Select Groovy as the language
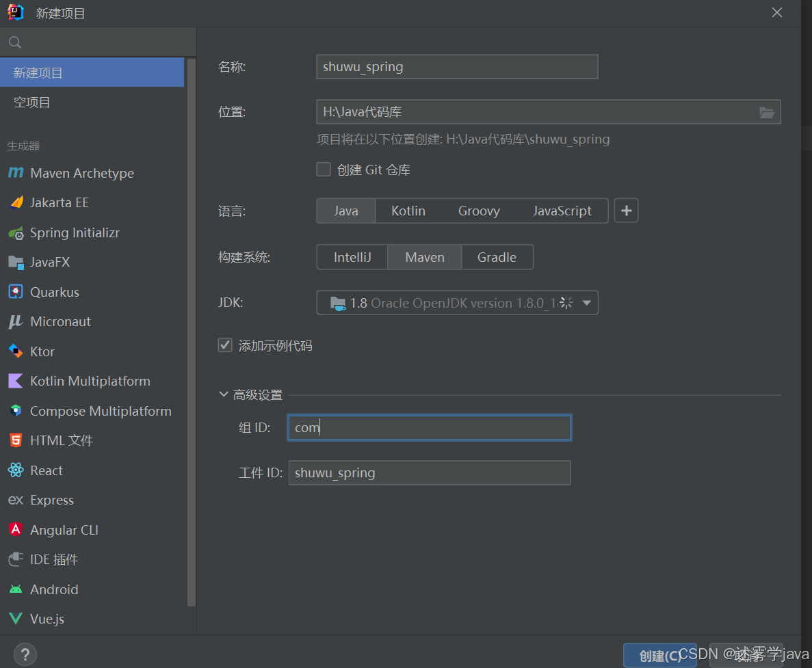This screenshot has height=668, width=812. tap(479, 211)
